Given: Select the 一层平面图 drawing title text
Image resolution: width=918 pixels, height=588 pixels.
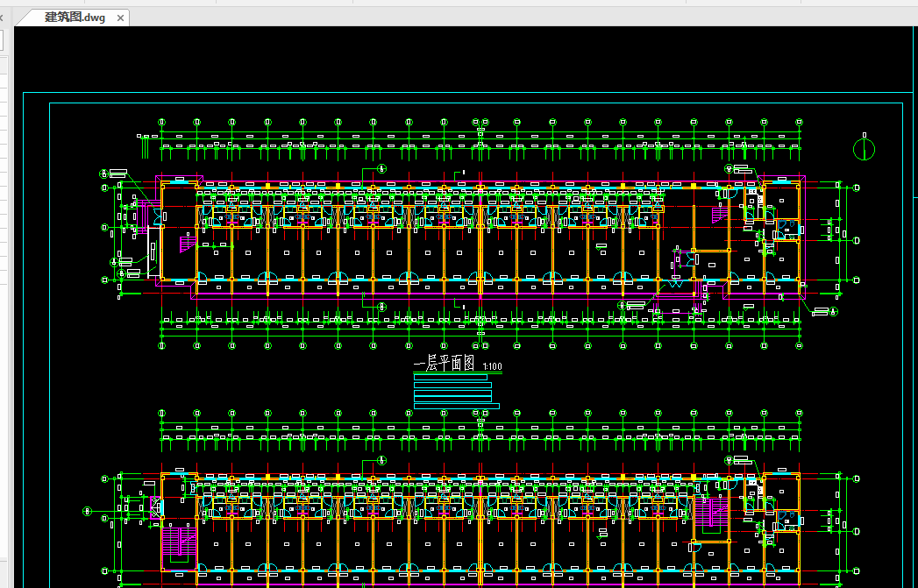Looking at the screenshot, I should click(444, 363).
